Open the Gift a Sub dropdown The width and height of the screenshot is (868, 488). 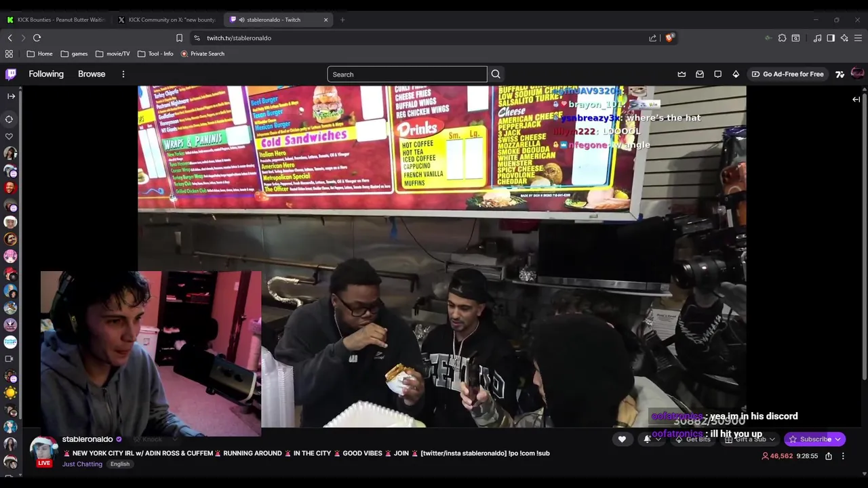(x=749, y=439)
